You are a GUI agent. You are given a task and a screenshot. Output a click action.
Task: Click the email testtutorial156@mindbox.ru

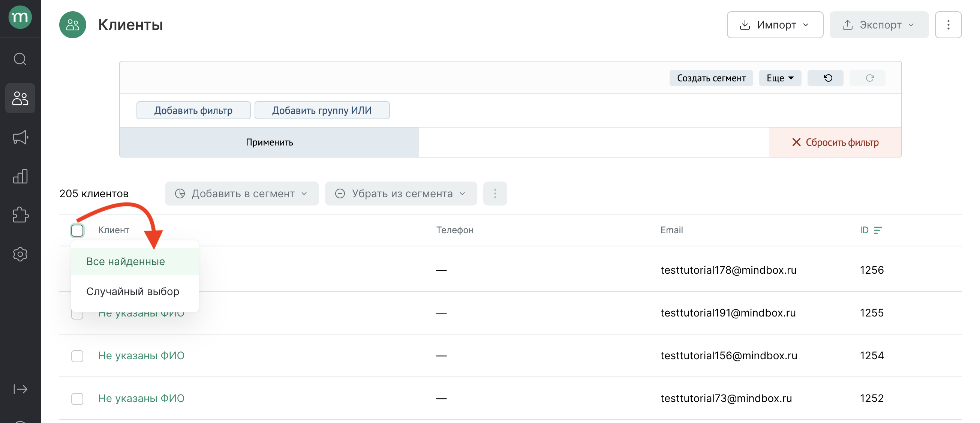click(x=728, y=355)
